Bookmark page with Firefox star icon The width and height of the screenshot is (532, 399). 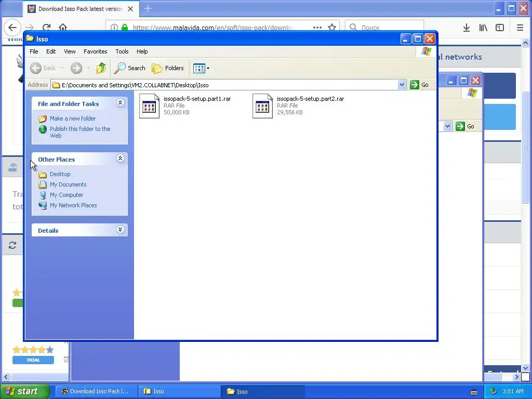pyautogui.click(x=332, y=28)
